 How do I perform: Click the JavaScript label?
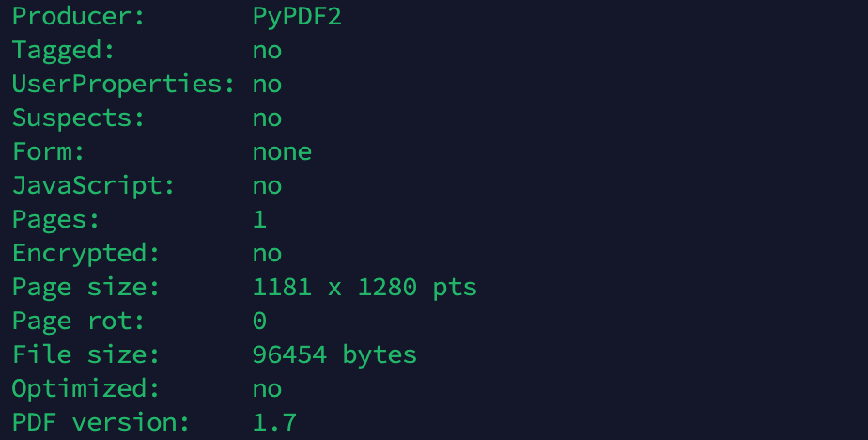[93, 186]
